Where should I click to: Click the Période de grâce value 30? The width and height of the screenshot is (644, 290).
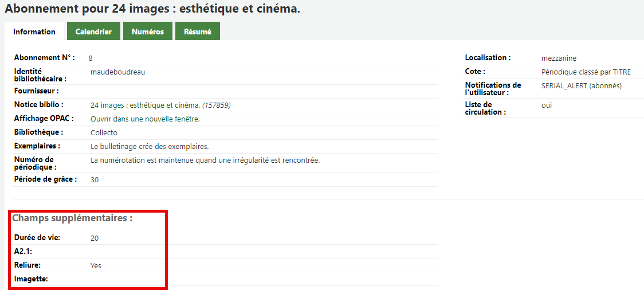(x=95, y=180)
